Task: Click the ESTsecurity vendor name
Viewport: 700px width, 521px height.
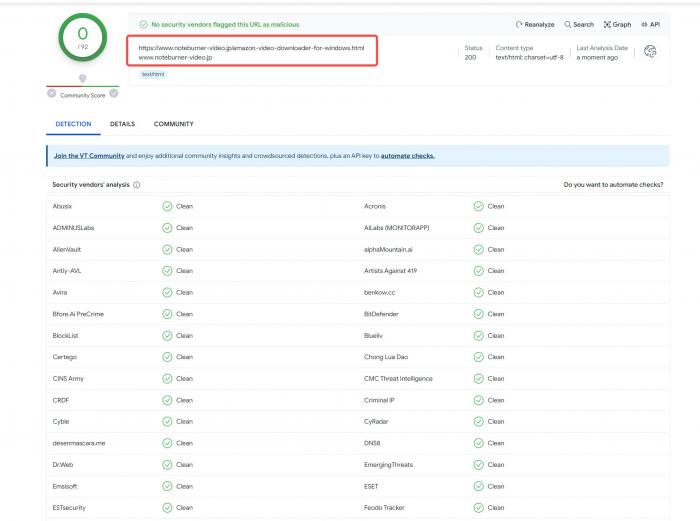Action: pyautogui.click(x=69, y=508)
